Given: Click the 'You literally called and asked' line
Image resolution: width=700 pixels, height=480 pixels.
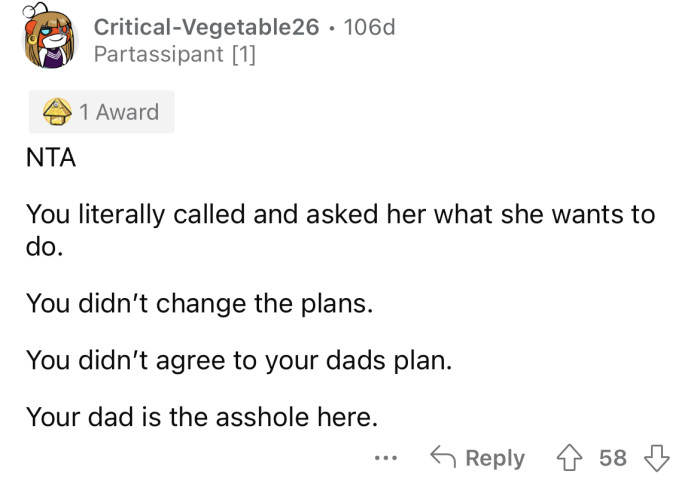Looking at the screenshot, I should (x=340, y=214).
